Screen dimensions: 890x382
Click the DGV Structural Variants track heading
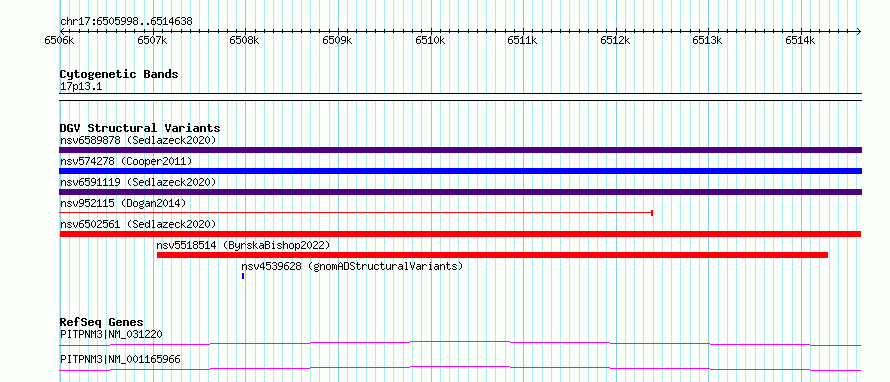coord(140,128)
